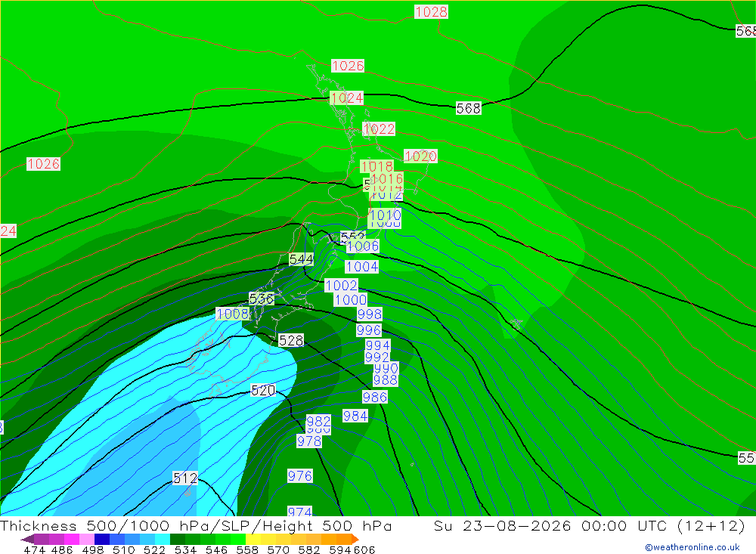Click legend value 546
Viewport: 756px width, 554px height.
216,549
